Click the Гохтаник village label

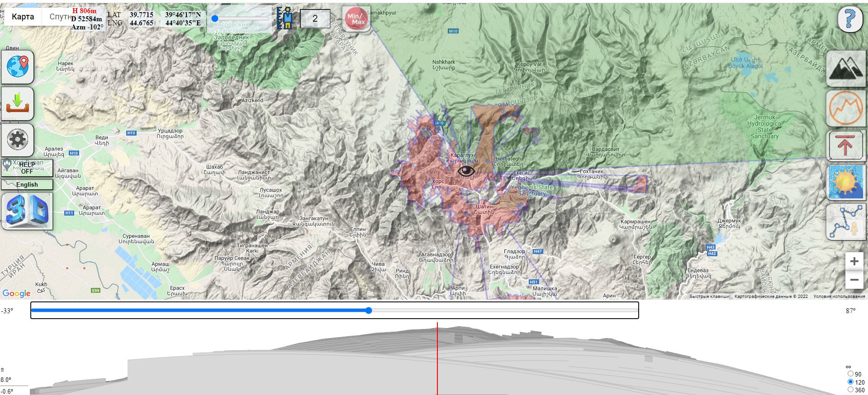pos(592,174)
